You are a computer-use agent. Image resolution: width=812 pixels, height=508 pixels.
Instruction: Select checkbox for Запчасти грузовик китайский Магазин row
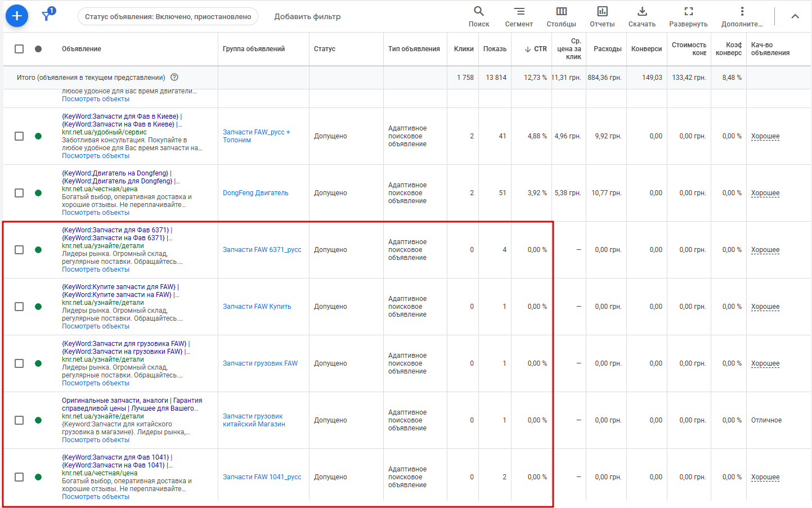tap(19, 420)
